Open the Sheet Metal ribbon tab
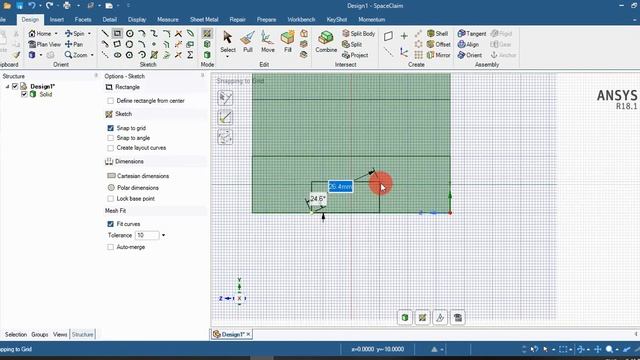This screenshot has width=640, height=360. (204, 20)
